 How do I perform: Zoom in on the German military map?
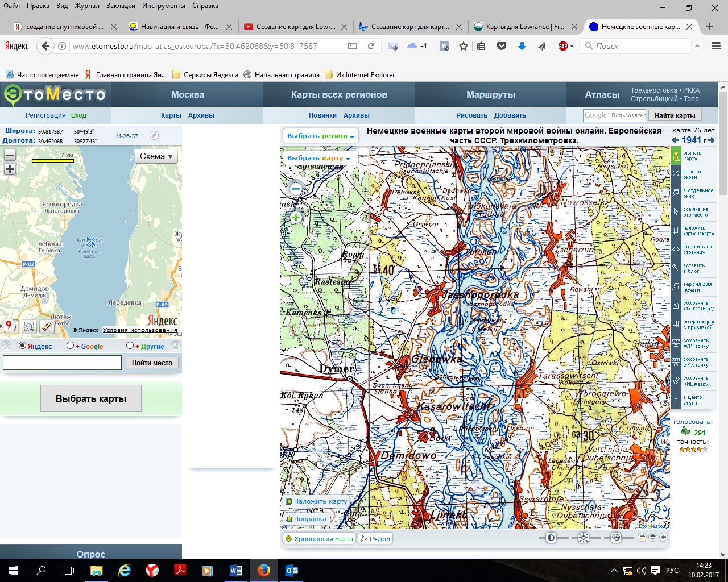pyautogui.click(x=296, y=218)
